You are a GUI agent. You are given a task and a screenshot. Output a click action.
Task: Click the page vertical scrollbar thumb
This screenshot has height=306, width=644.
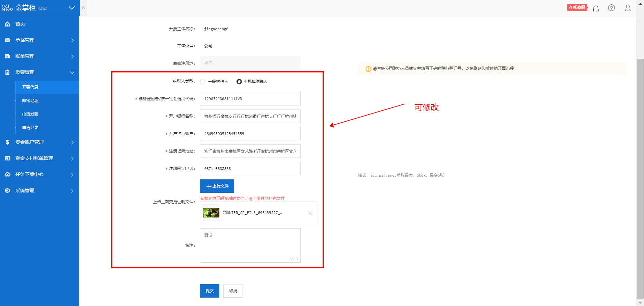[x=640, y=178]
